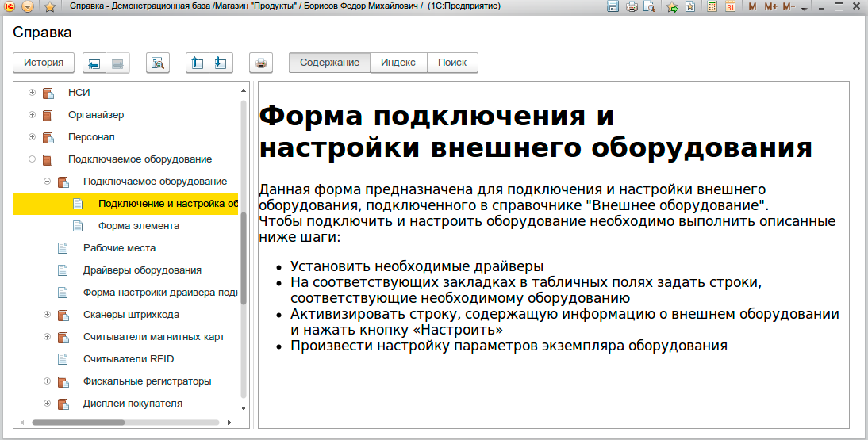
Task: Expand the Фискальные регистраторы node
Action: click(48, 381)
